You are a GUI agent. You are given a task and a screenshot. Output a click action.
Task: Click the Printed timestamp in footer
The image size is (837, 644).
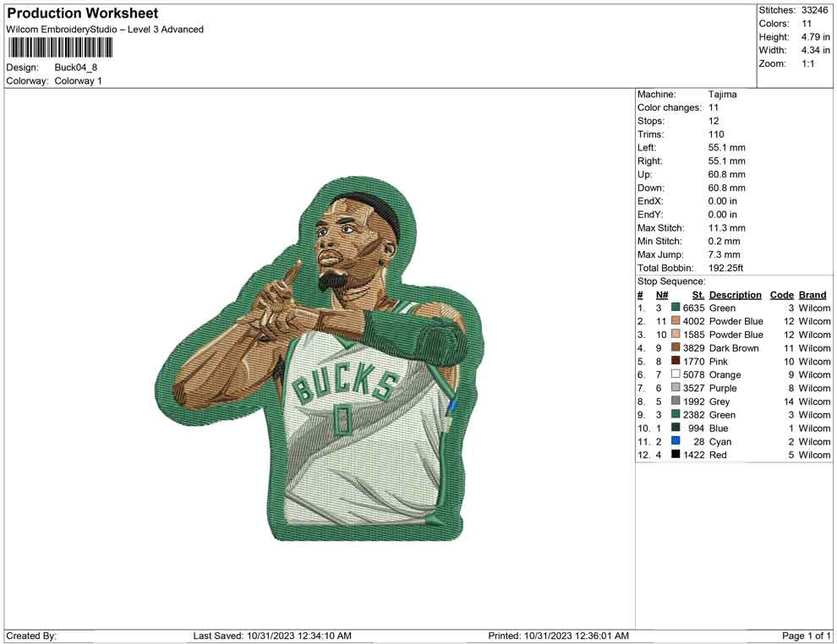tap(558, 636)
